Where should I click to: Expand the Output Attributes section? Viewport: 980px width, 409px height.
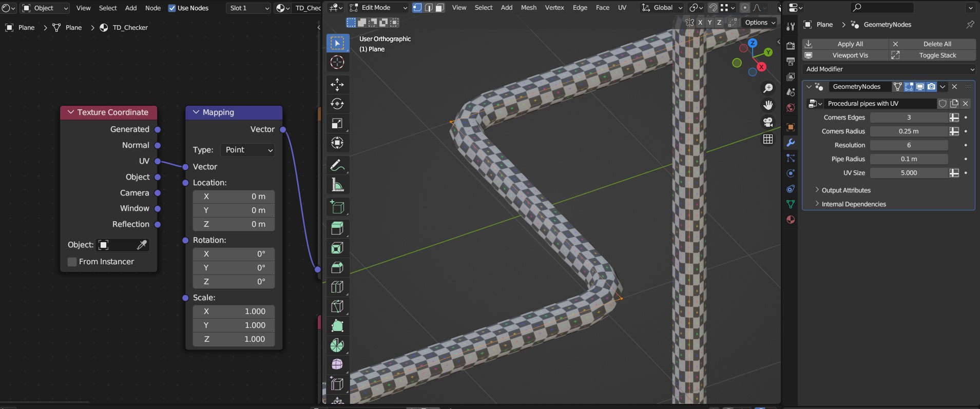pyautogui.click(x=846, y=190)
